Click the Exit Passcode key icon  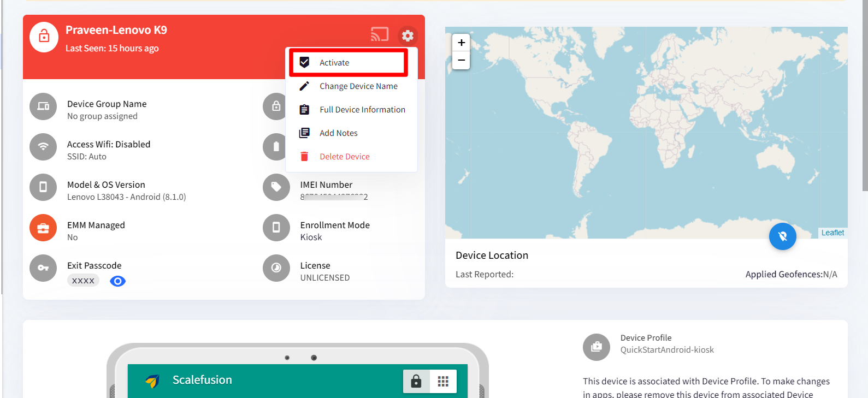pyautogui.click(x=43, y=268)
